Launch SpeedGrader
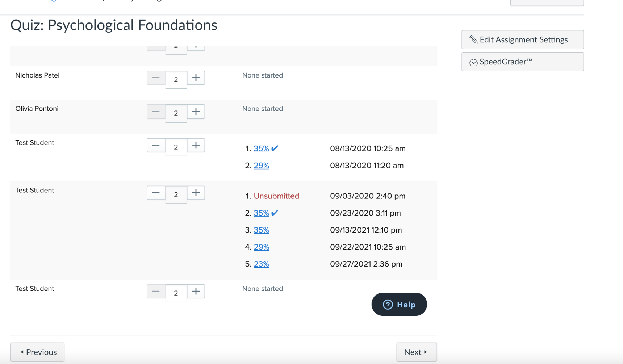Screen dimensions: 623x364 pos(522,62)
